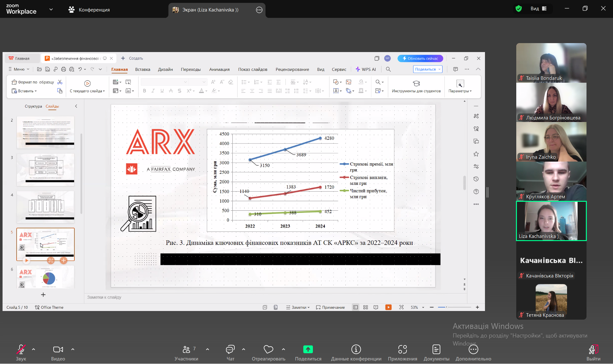Open Анимация ribbon tab

[x=219, y=69]
